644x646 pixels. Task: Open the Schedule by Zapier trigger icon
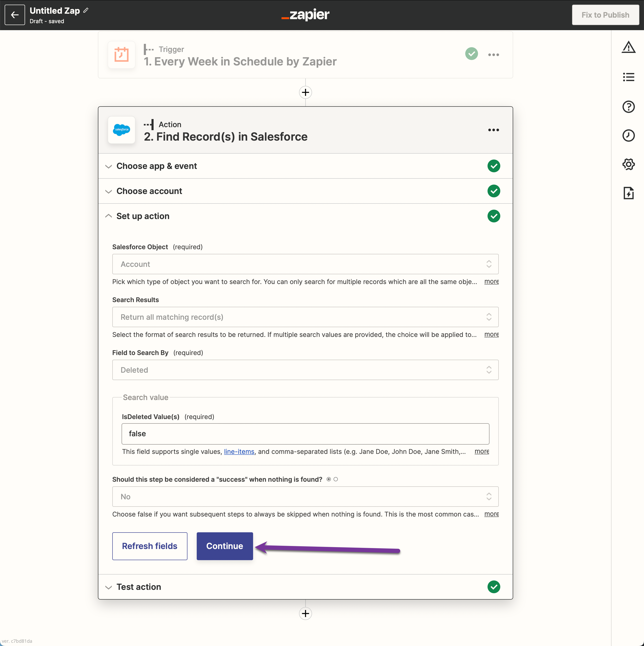pos(121,55)
